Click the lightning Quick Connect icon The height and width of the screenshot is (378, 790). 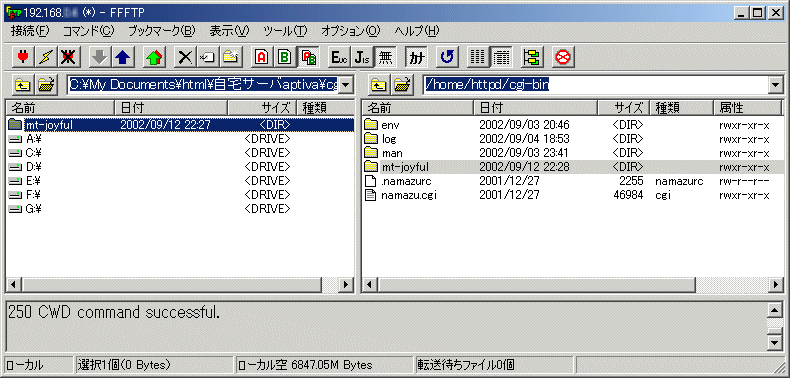(45, 57)
